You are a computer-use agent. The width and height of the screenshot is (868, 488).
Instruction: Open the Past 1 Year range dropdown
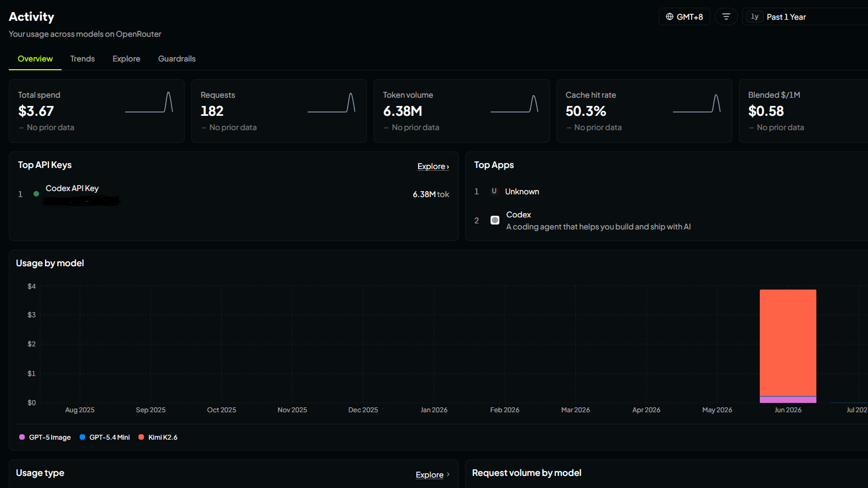tap(805, 16)
